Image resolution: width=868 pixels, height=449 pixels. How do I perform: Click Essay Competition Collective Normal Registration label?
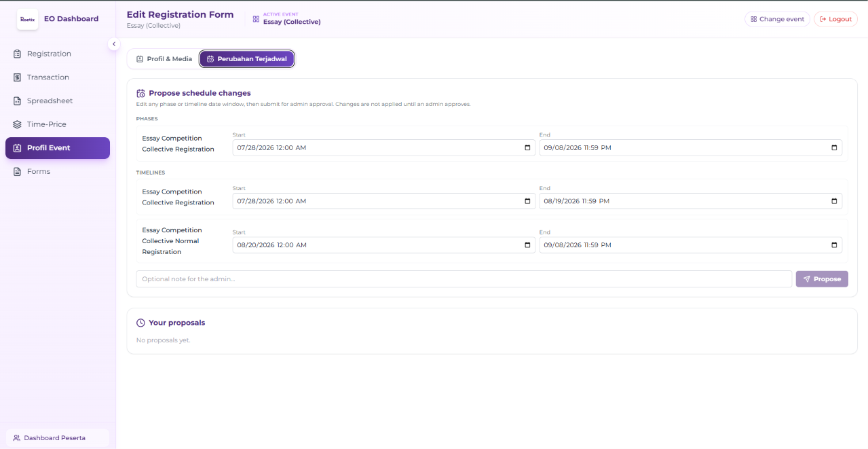[x=172, y=241]
